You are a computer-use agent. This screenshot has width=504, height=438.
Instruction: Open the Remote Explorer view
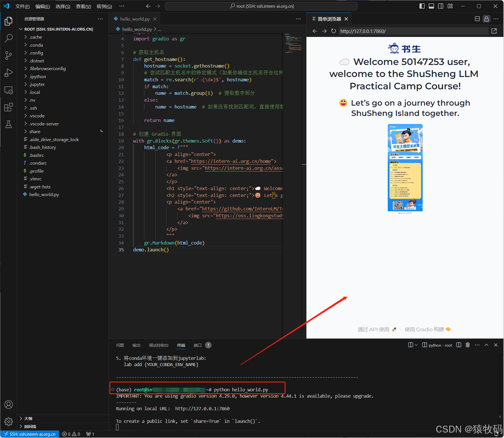point(9,90)
